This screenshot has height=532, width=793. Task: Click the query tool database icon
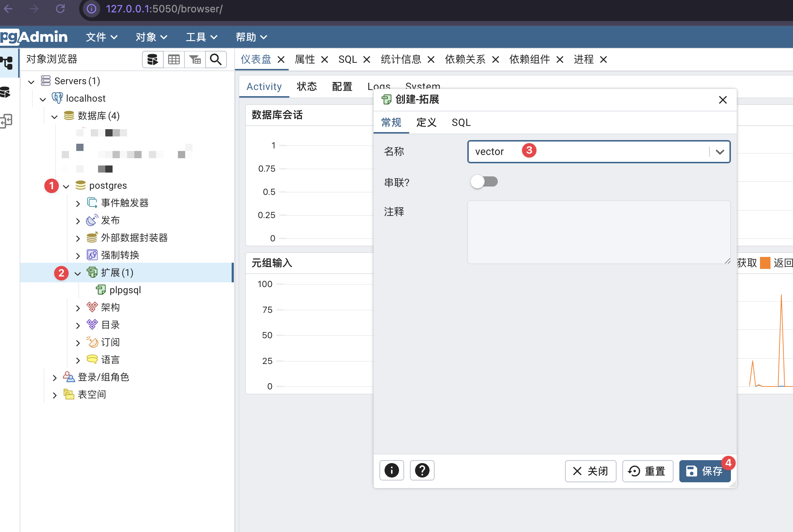152,60
